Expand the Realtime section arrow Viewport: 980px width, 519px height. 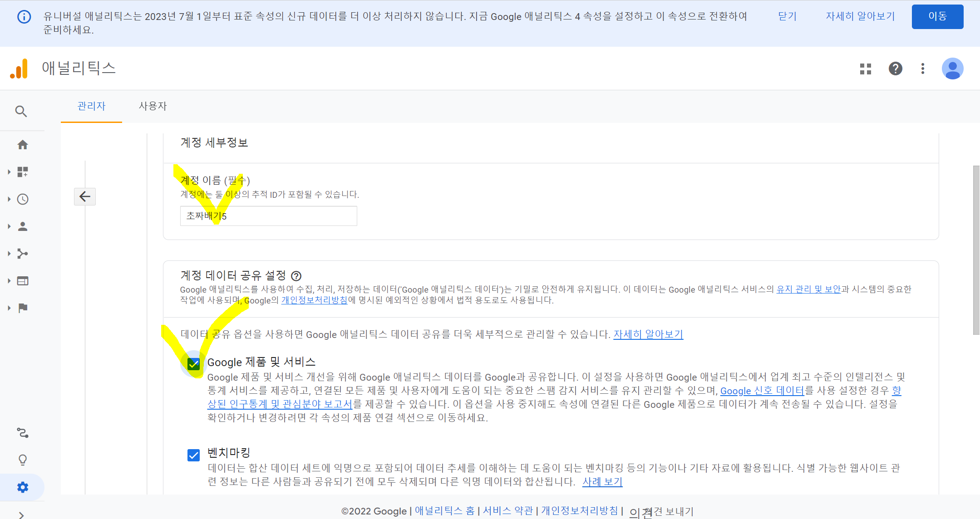(9, 199)
